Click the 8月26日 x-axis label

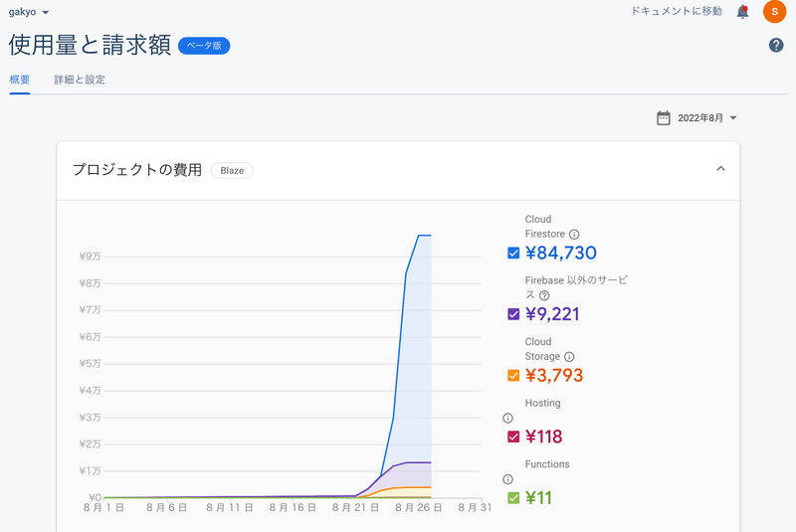[418, 508]
